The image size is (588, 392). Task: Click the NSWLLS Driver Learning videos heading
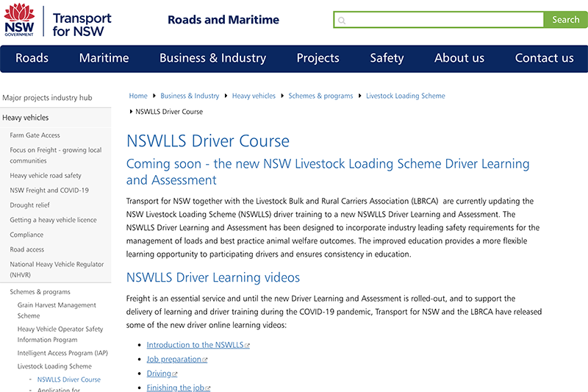pos(213,277)
